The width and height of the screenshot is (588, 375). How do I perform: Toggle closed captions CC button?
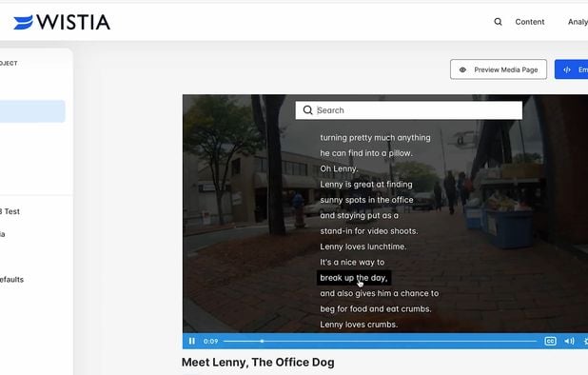coord(550,341)
